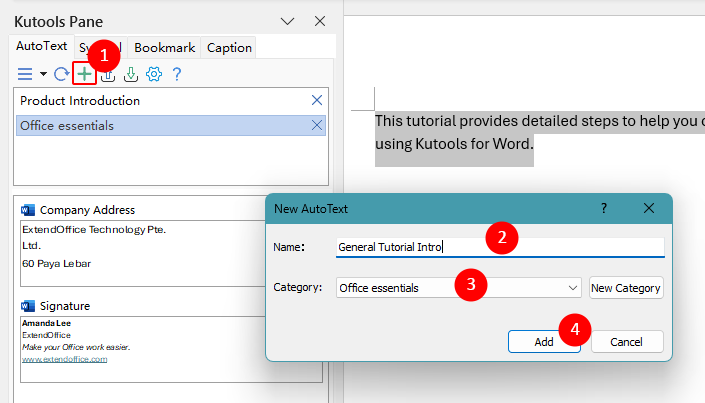Viewport: 705px width, 403px height.
Task: Switch to the AutoText tab
Action: pos(41,46)
